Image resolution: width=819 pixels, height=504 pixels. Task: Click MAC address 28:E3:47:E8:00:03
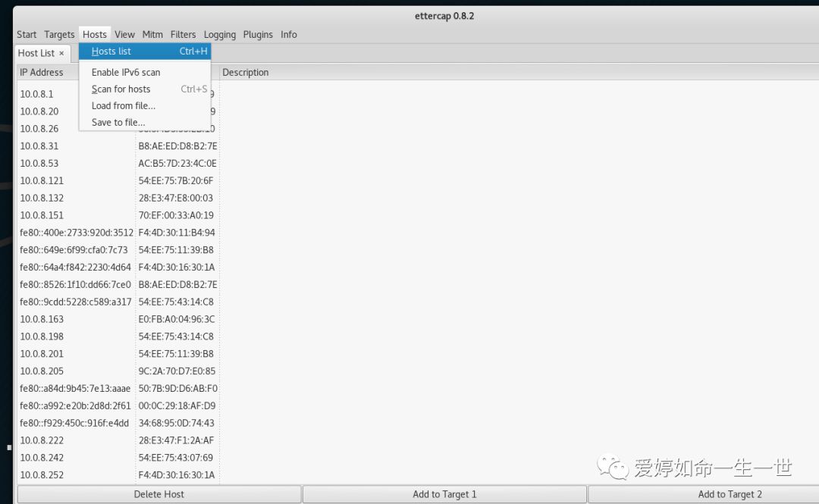(175, 198)
